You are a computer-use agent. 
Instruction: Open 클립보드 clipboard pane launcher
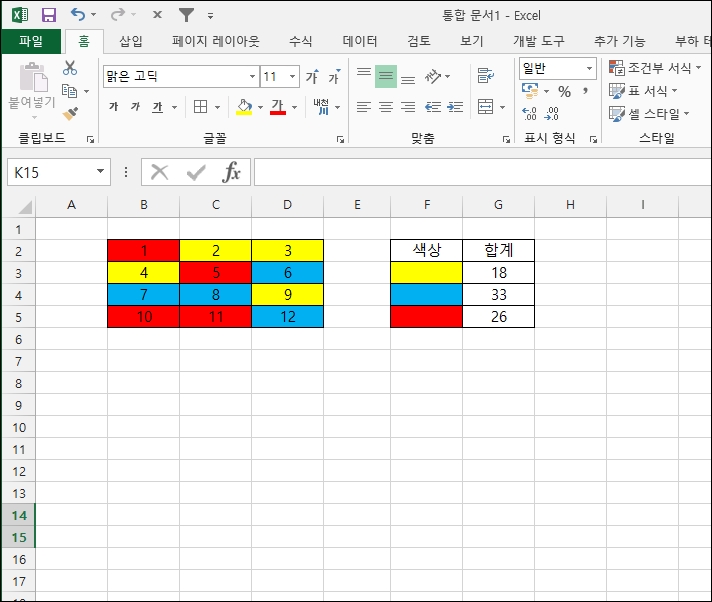90,139
